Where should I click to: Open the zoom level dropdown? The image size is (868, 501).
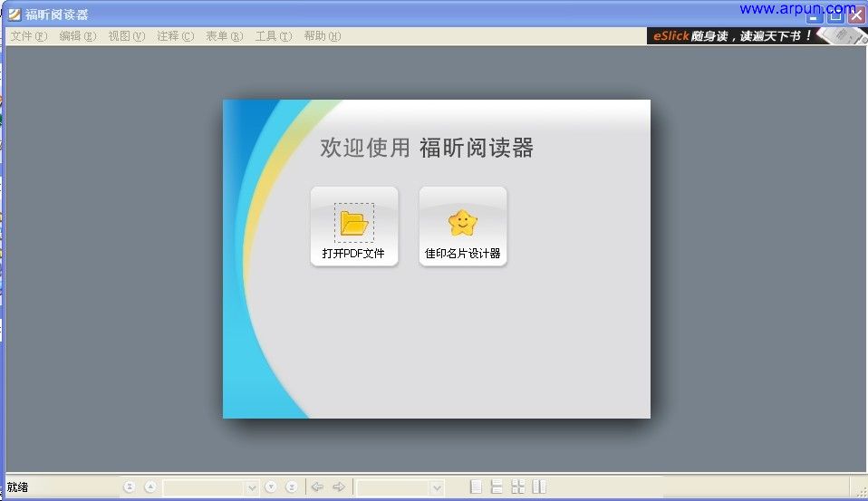click(437, 487)
